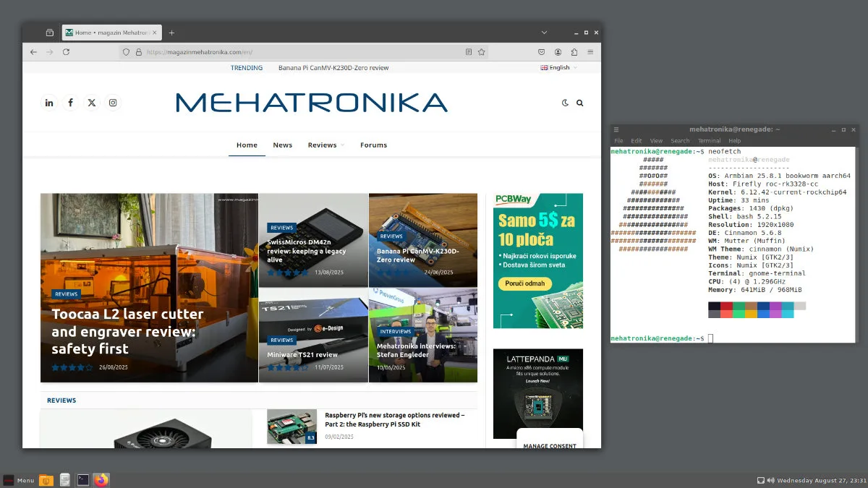Open Toocaa L2 laser cutter review article
868x488 pixels.
point(127,332)
